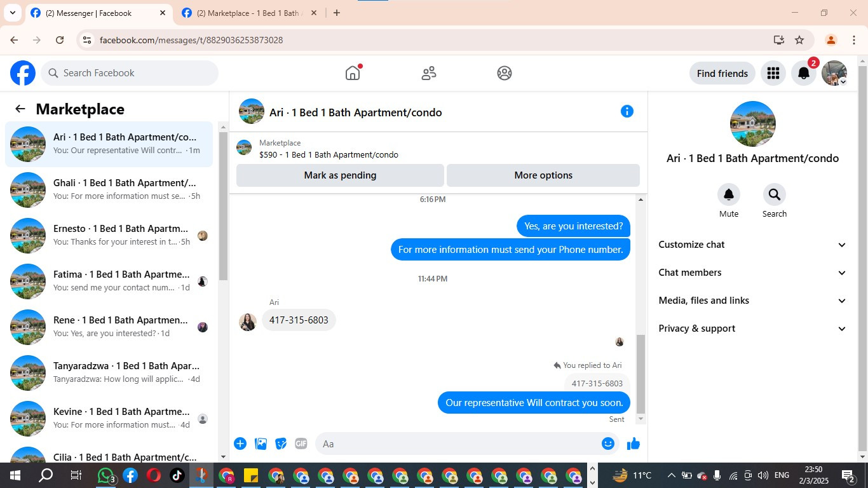The height and width of the screenshot is (488, 868).
Task: Open the Chrome tab search dropdown
Action: coord(12,13)
